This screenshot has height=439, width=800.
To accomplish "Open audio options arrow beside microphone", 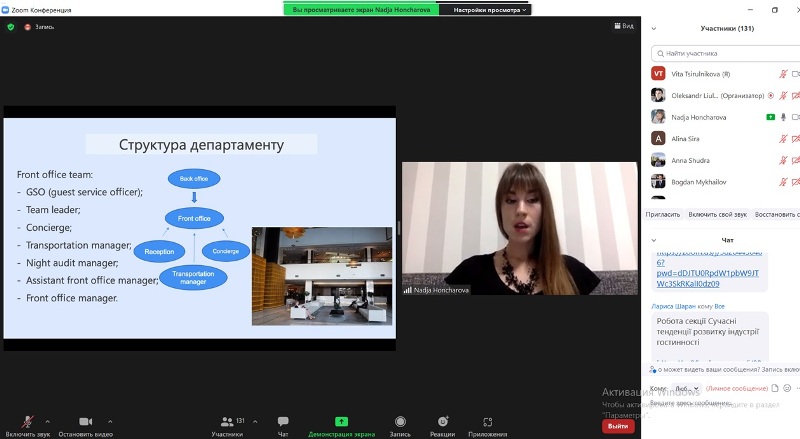I will (x=47, y=422).
